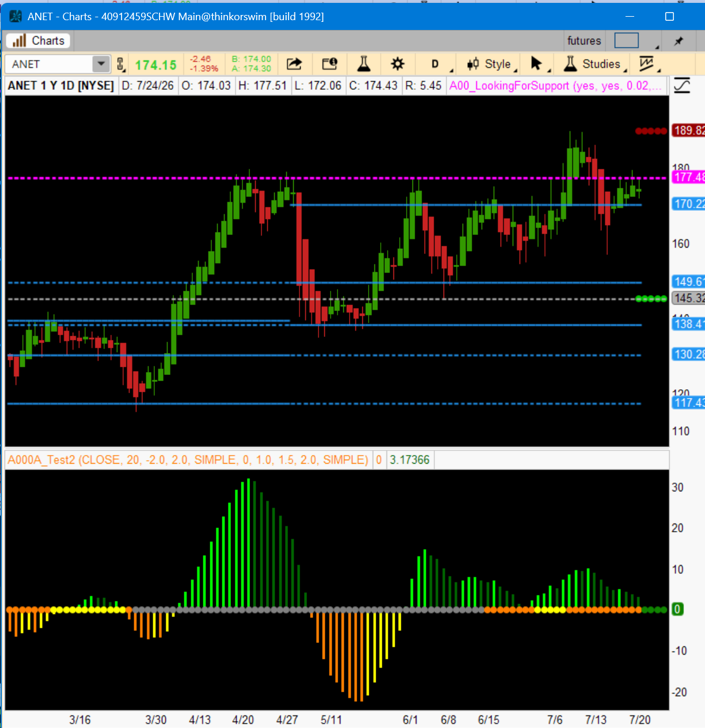Click the 3.17366 study value
The height and width of the screenshot is (728, 705).
[x=410, y=460]
